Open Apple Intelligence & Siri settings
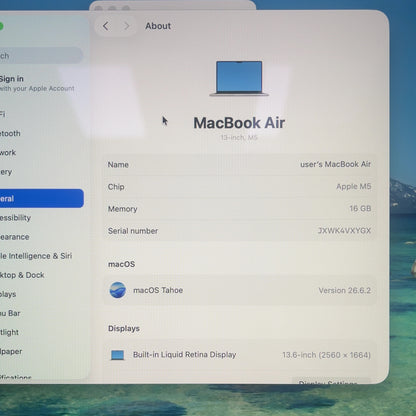Screen dimensions: 416x416 point(36,256)
